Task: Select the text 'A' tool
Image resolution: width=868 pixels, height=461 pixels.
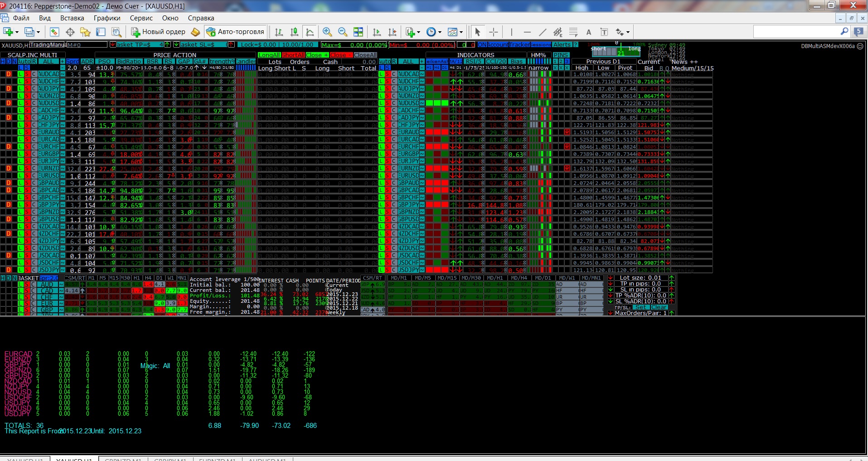Action: (x=589, y=32)
